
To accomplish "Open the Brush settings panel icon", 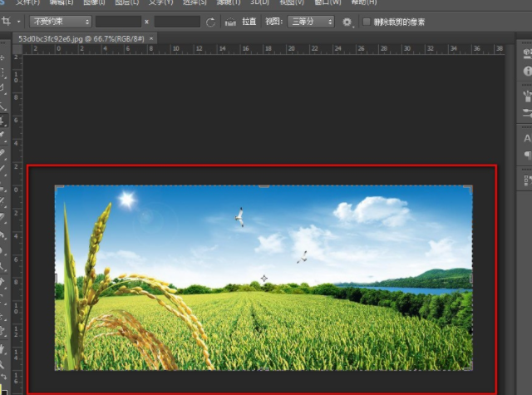I will pos(527,113).
